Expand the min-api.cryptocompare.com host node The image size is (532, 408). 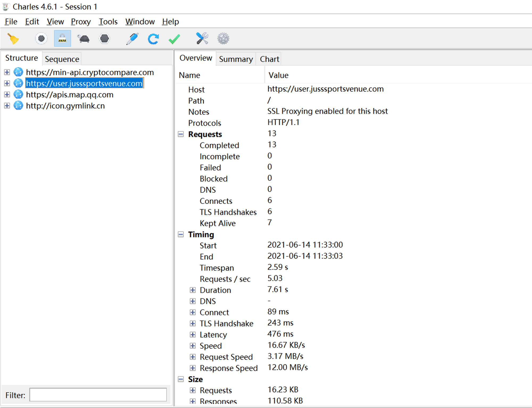(x=7, y=72)
